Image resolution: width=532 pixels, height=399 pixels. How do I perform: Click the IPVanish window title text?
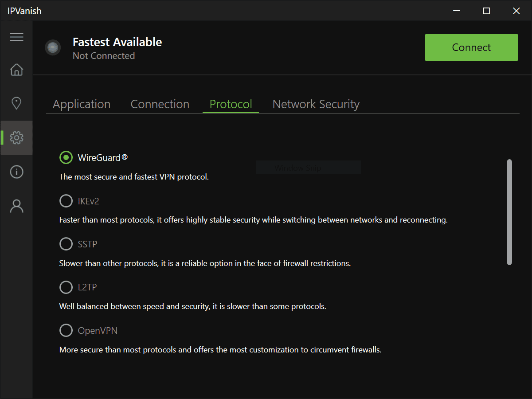(x=24, y=11)
